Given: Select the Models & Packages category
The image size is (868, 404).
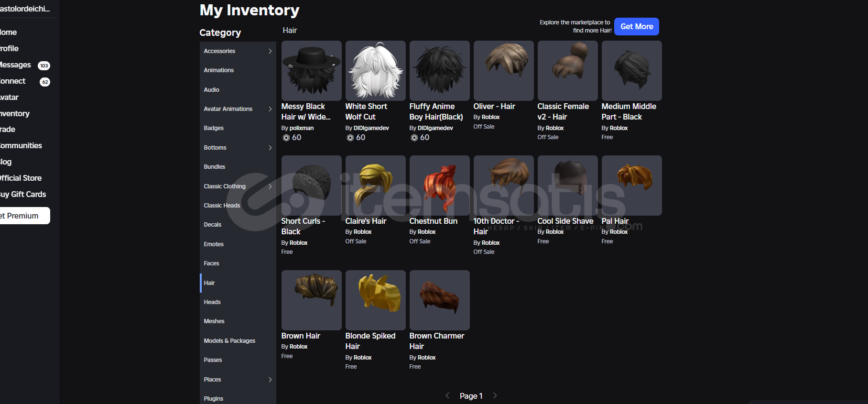Looking at the screenshot, I should 238,341.
